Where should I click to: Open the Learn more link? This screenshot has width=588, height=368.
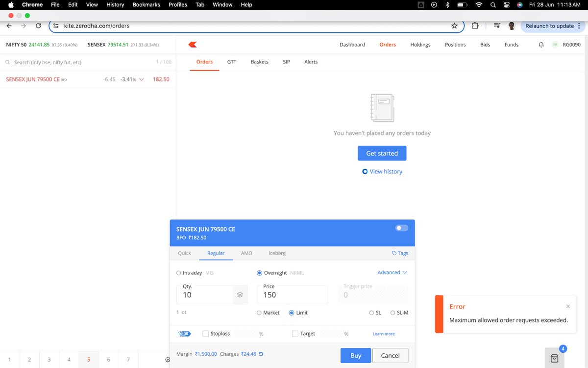(384, 334)
